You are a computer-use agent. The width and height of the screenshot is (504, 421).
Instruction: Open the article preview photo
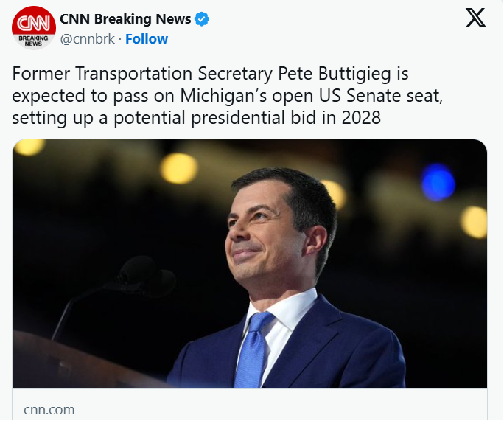click(x=251, y=262)
